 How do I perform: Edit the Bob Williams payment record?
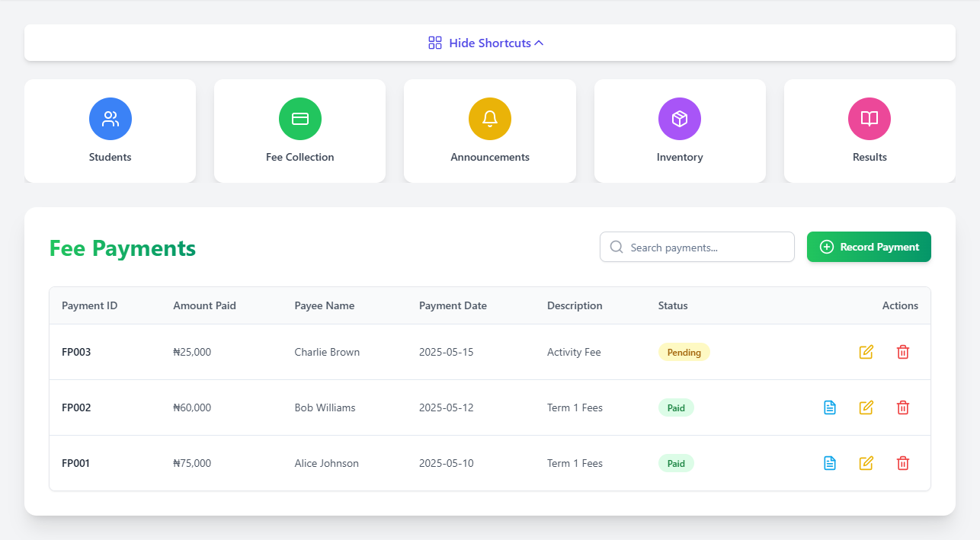coord(866,407)
